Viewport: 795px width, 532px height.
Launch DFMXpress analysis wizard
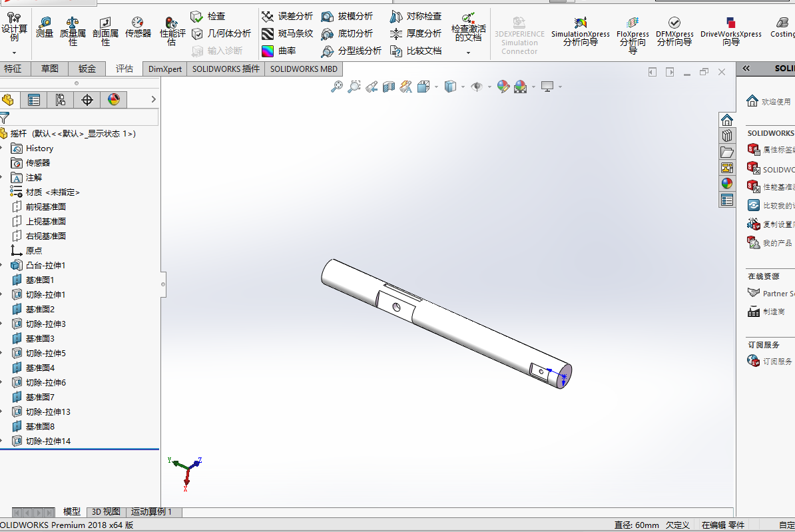click(674, 31)
